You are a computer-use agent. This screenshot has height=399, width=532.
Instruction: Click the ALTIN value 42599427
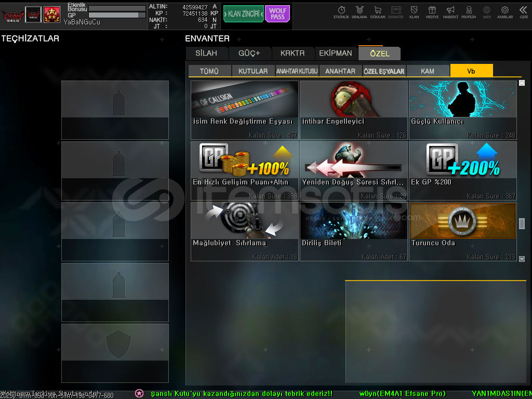pyautogui.click(x=195, y=7)
